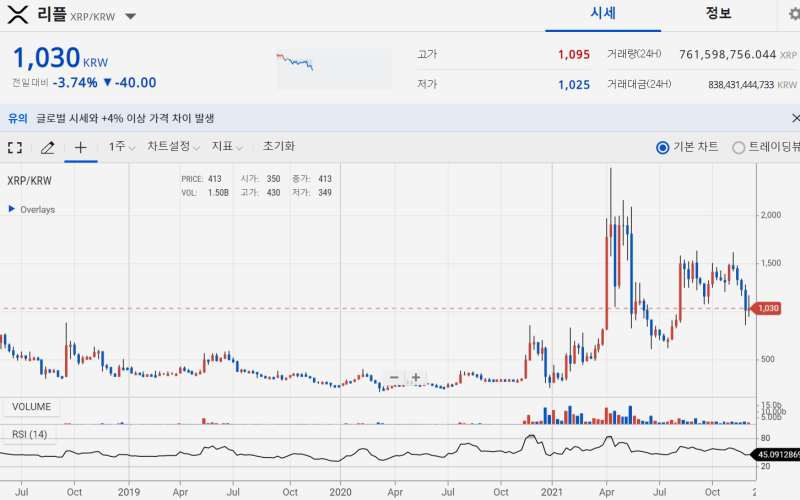Zoom out chart with minus button
Viewport: 800px width, 500px height.
pyautogui.click(x=394, y=378)
